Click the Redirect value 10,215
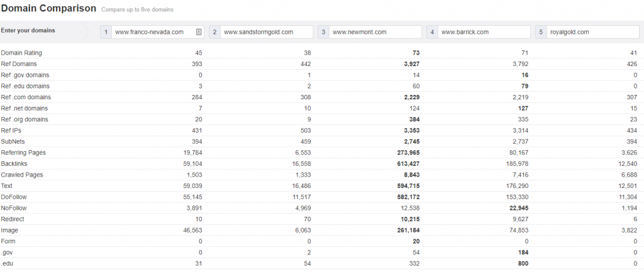This screenshot has height=274, width=644. (x=410, y=219)
